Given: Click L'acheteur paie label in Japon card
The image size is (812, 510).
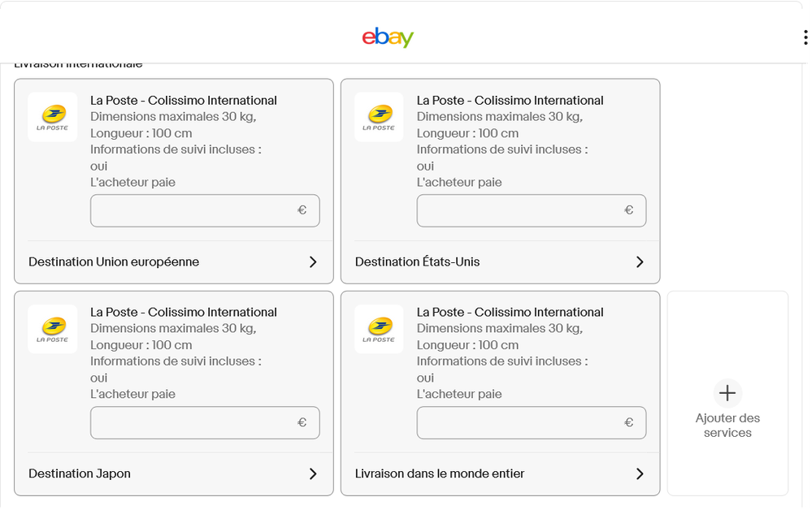Looking at the screenshot, I should pos(132,394).
